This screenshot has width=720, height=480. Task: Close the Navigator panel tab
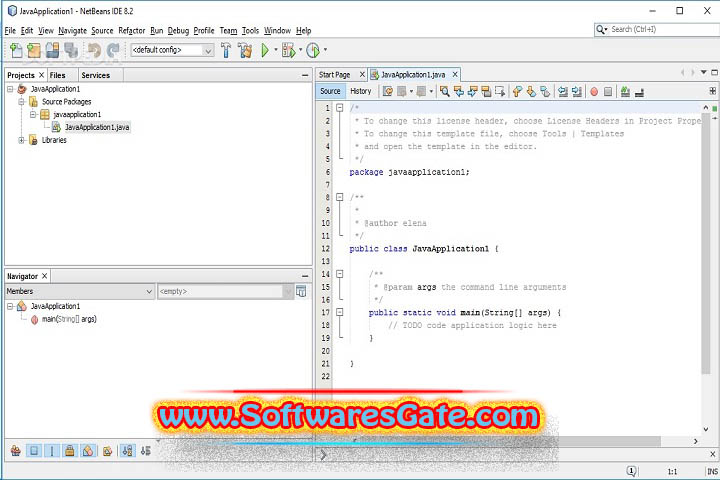click(x=45, y=276)
